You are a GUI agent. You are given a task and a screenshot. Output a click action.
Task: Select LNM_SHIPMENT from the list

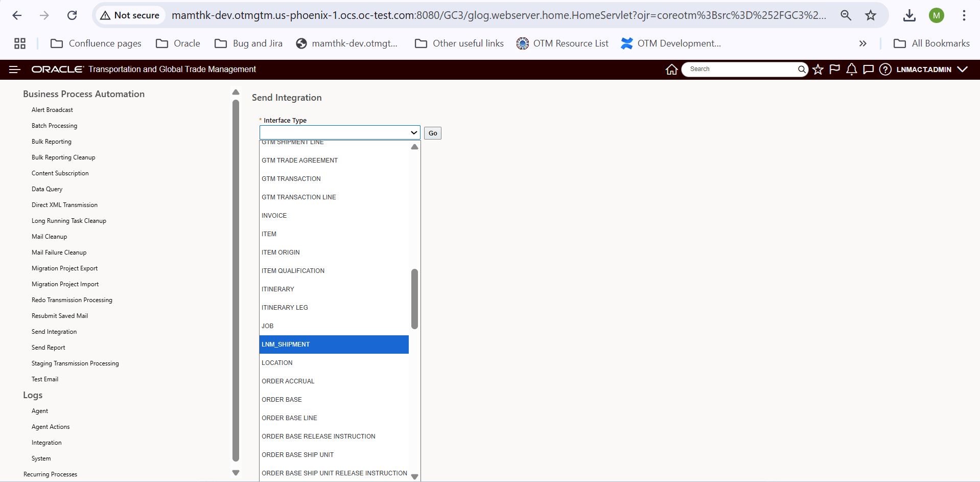click(286, 344)
